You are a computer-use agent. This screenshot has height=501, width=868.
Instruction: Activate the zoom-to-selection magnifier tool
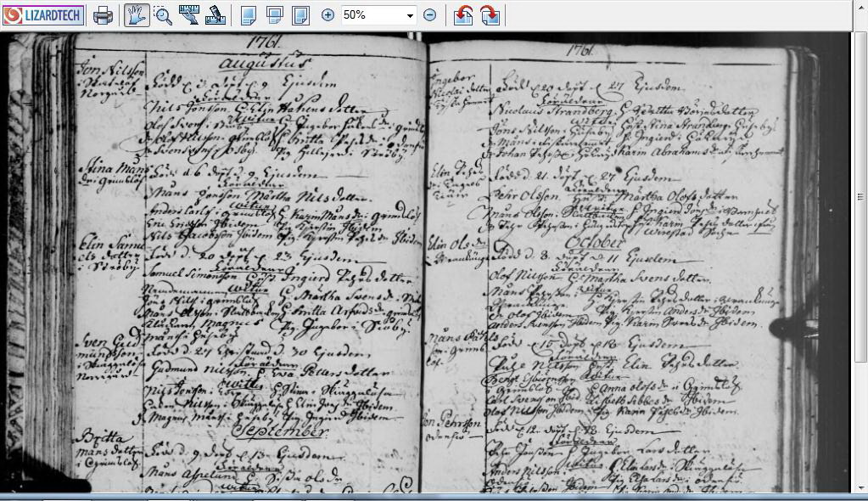tap(163, 15)
